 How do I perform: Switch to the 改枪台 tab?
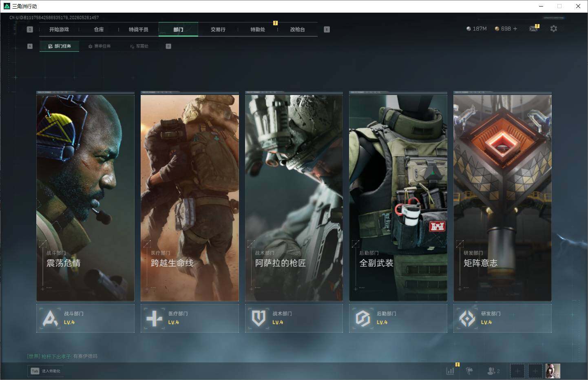point(297,29)
